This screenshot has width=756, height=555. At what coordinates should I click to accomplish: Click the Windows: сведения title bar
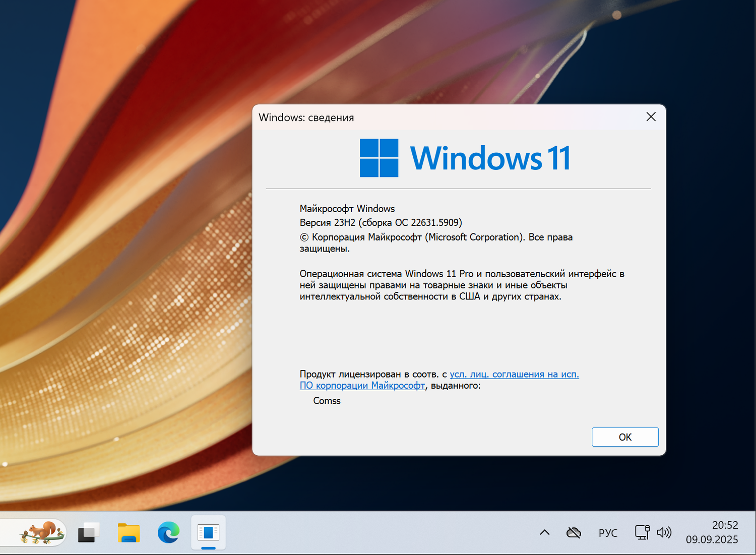(403, 117)
